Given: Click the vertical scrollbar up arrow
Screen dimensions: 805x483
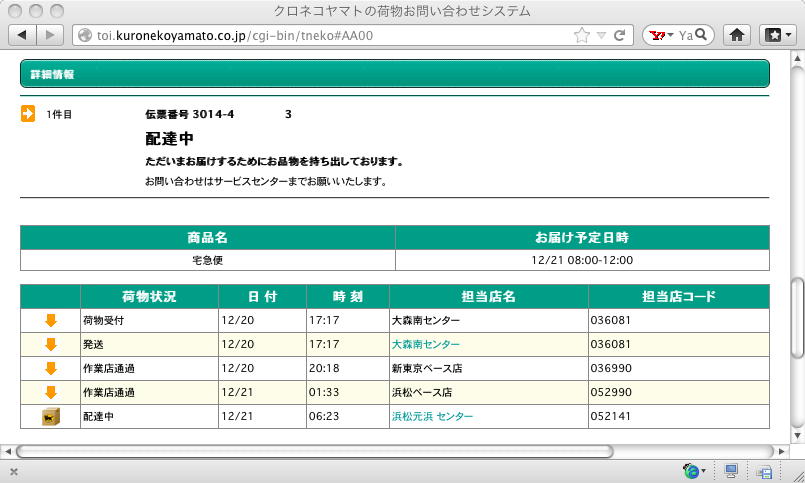Looking at the screenshot, I should (x=797, y=57).
